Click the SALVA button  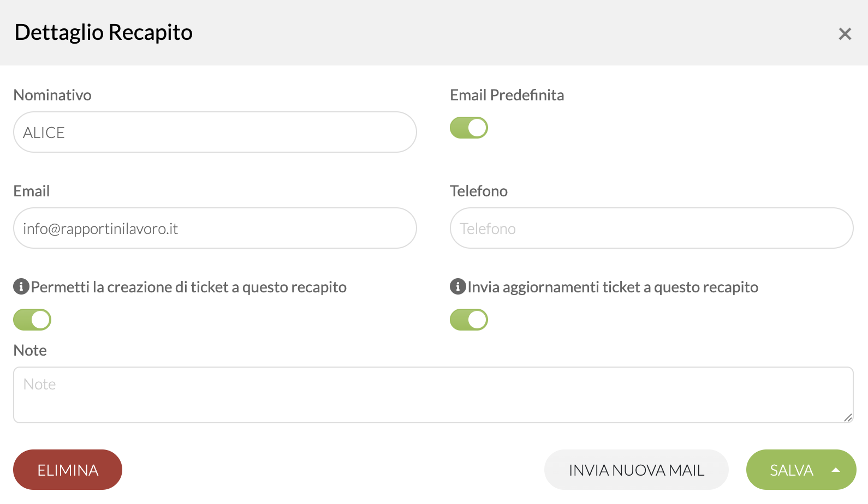[791, 470]
